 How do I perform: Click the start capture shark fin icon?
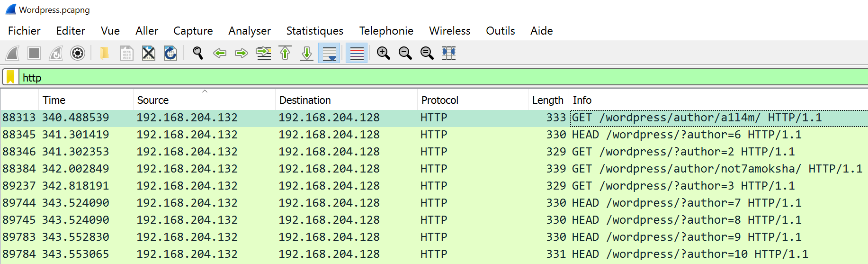pyautogui.click(x=12, y=53)
